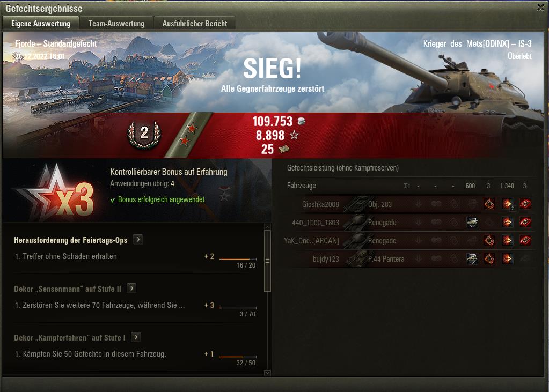Click the scroll down arrow in missions list

267,373
